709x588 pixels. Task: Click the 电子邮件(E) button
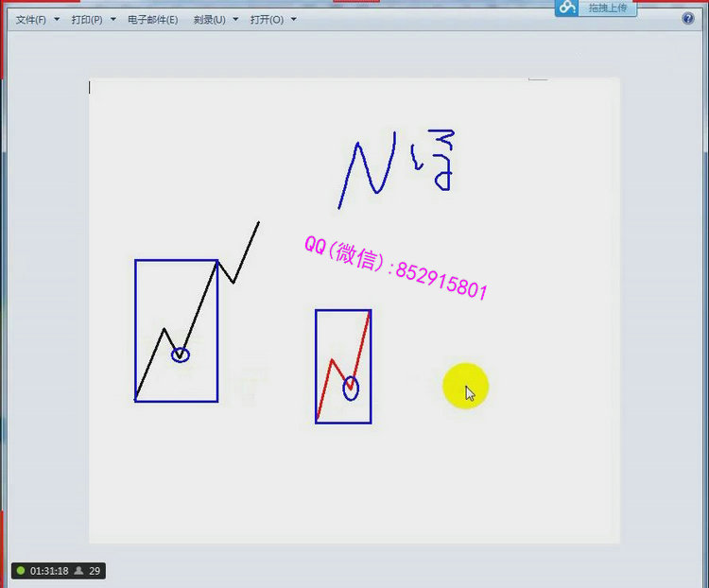click(152, 20)
